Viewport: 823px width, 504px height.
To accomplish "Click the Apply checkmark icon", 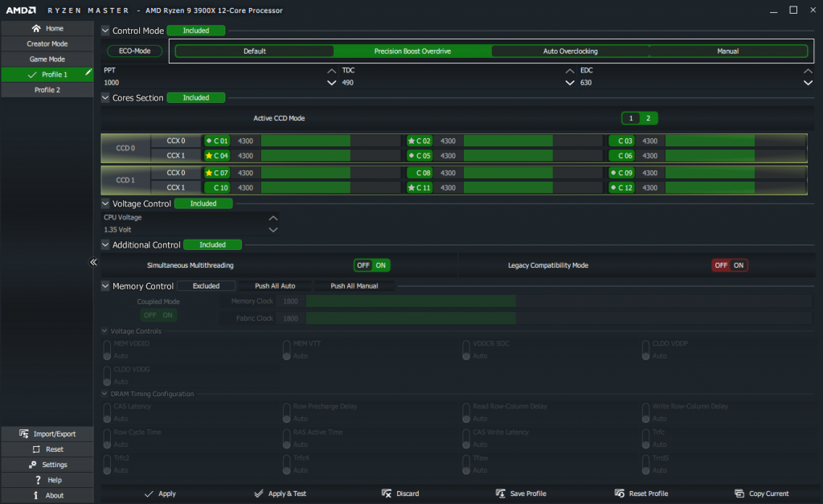I will [149, 494].
